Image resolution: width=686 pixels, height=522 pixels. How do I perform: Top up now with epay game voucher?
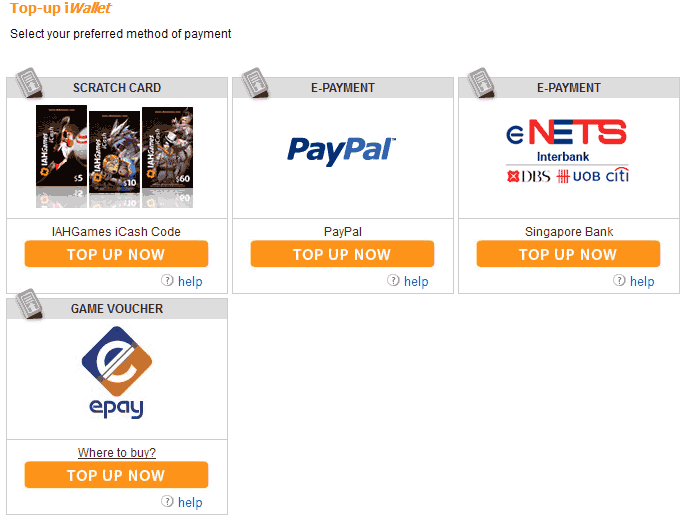(116, 475)
